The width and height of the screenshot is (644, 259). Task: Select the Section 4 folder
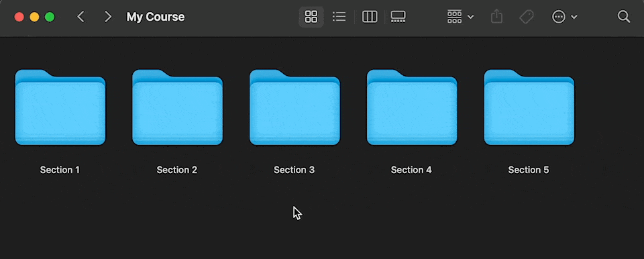click(411, 107)
